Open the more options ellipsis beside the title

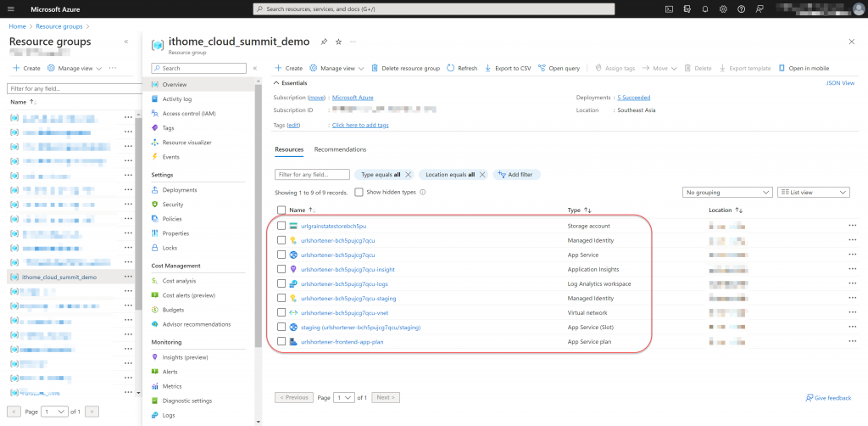[x=353, y=42]
